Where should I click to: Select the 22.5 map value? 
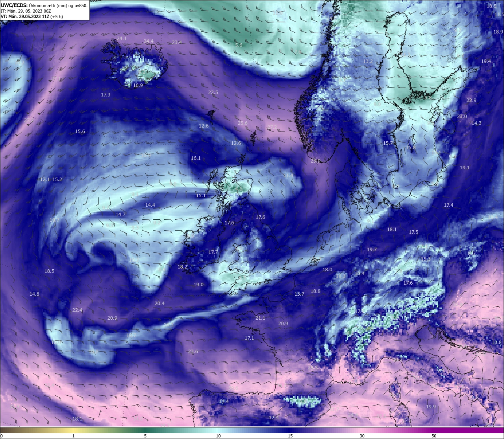point(213,93)
